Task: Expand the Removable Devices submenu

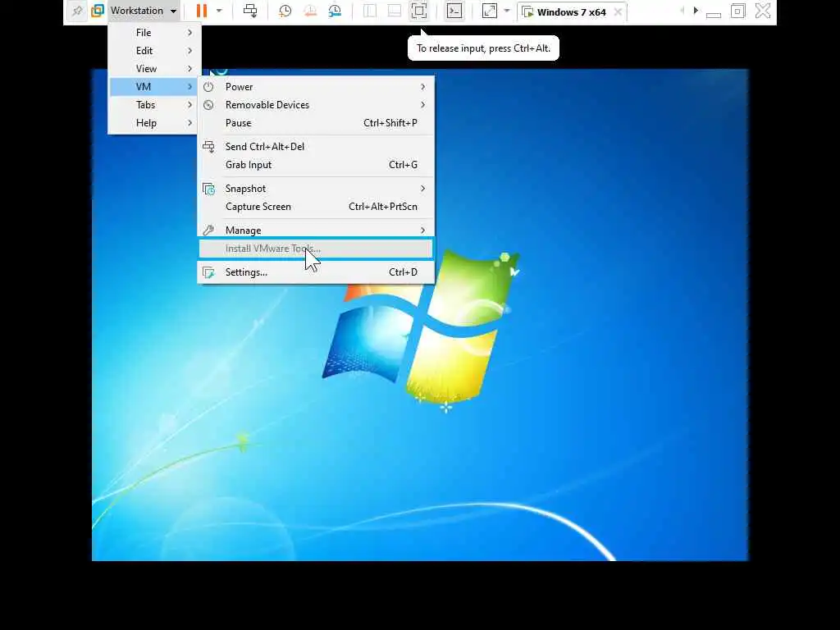Action: coord(316,105)
